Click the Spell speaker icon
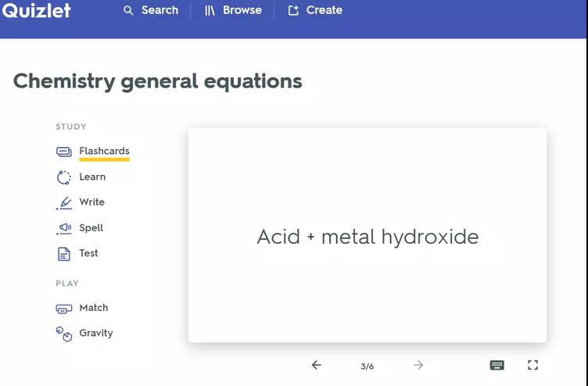Image resolution: width=588 pixels, height=386 pixels. pos(64,228)
